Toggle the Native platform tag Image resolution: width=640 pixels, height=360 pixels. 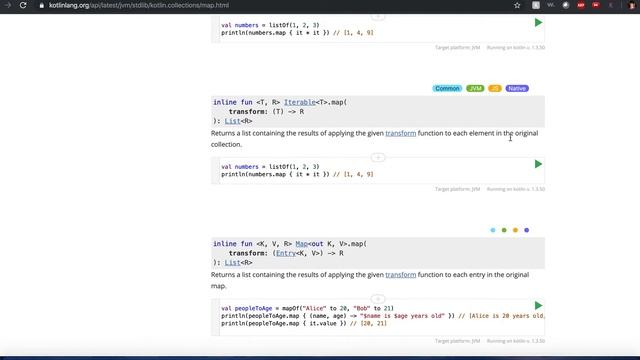coord(517,88)
